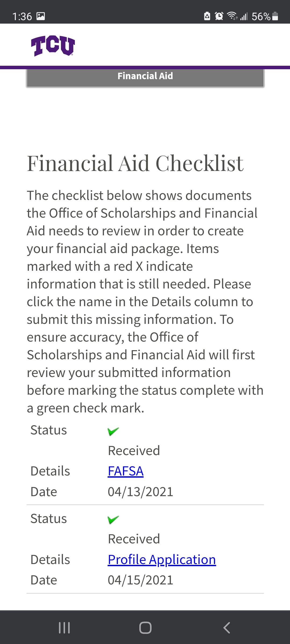Open the recent apps button

64,628
